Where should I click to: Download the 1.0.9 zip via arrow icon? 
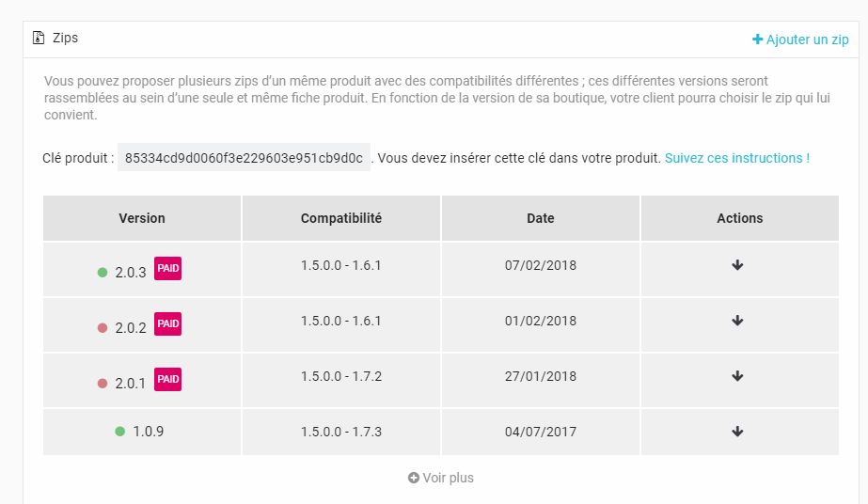(737, 432)
